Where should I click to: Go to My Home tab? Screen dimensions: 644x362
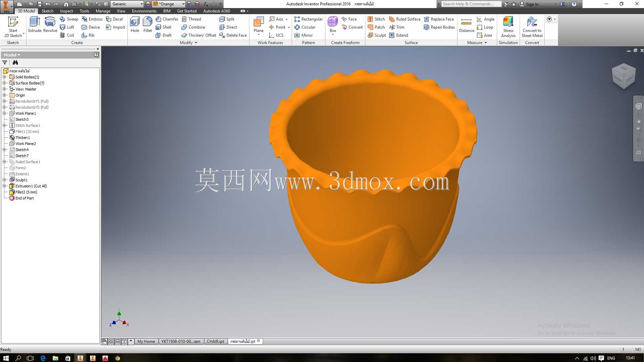tap(146, 341)
